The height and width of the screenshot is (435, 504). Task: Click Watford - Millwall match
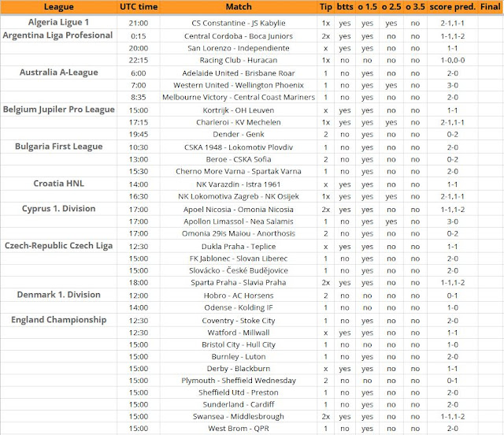[x=239, y=333]
